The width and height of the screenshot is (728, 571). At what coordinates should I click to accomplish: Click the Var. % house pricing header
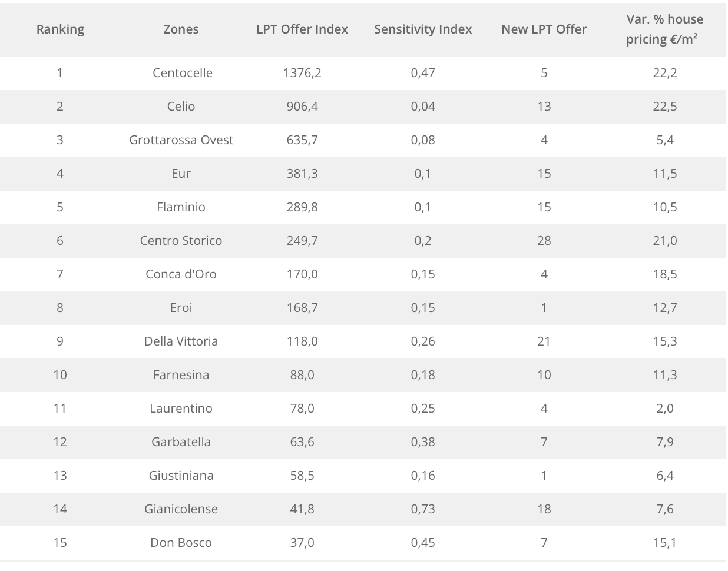pyautogui.click(x=664, y=29)
